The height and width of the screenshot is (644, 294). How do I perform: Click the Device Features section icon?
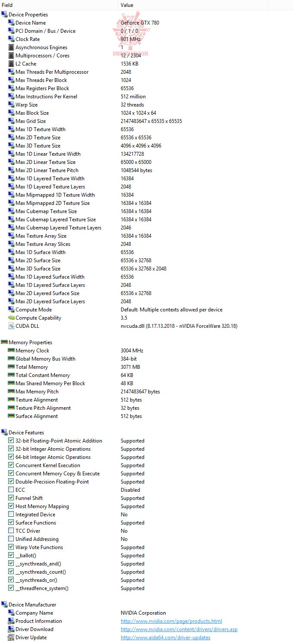(4, 433)
